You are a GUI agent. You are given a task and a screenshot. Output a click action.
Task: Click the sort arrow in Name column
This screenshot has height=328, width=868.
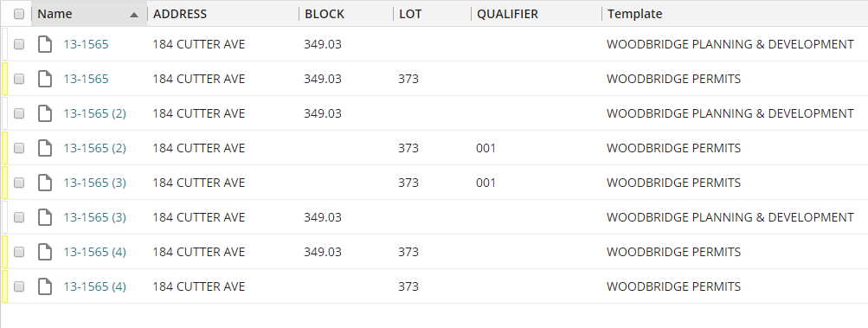point(133,15)
